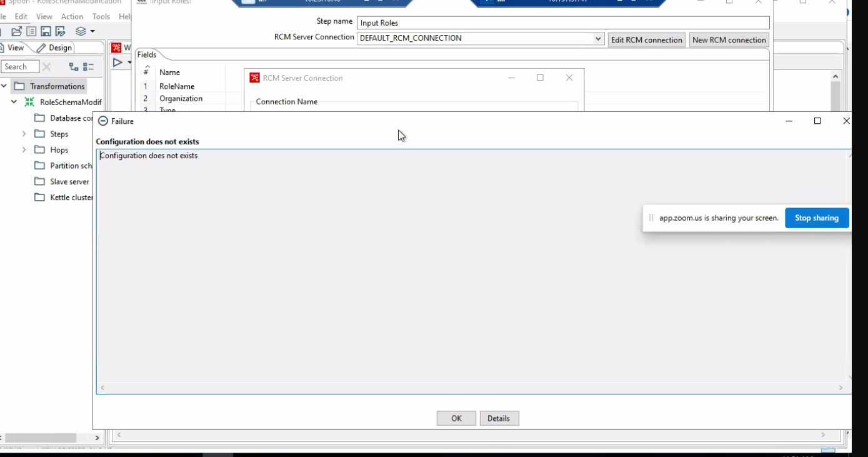The width and height of the screenshot is (868, 457).
Task: Select Partition schemas tree item
Action: point(71,166)
